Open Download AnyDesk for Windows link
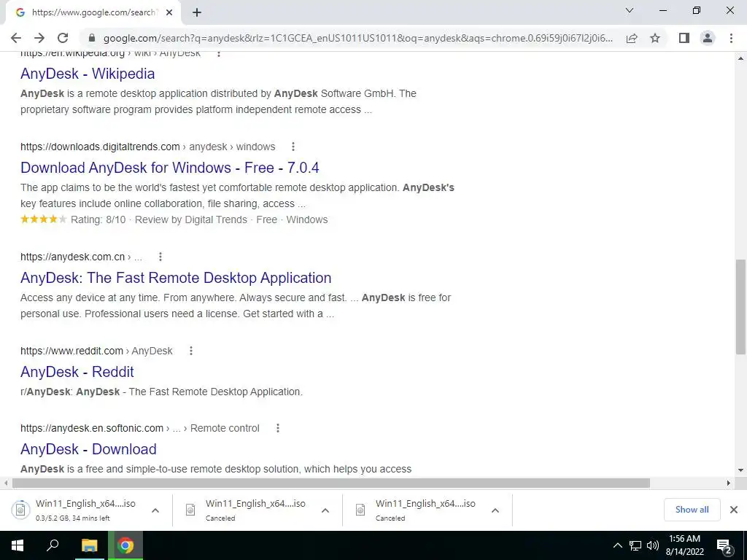Viewport: 747px width, 560px height. (169, 168)
